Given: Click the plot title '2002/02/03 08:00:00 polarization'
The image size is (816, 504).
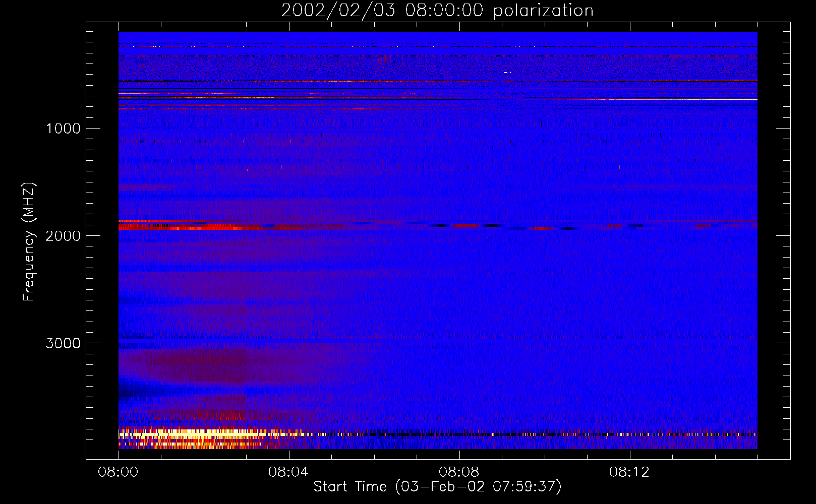Looking at the screenshot, I should pyautogui.click(x=437, y=11).
